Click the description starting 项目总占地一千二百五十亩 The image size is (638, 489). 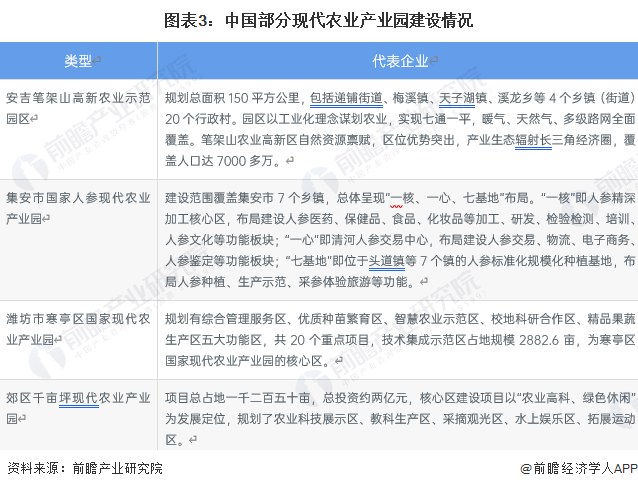click(400, 419)
